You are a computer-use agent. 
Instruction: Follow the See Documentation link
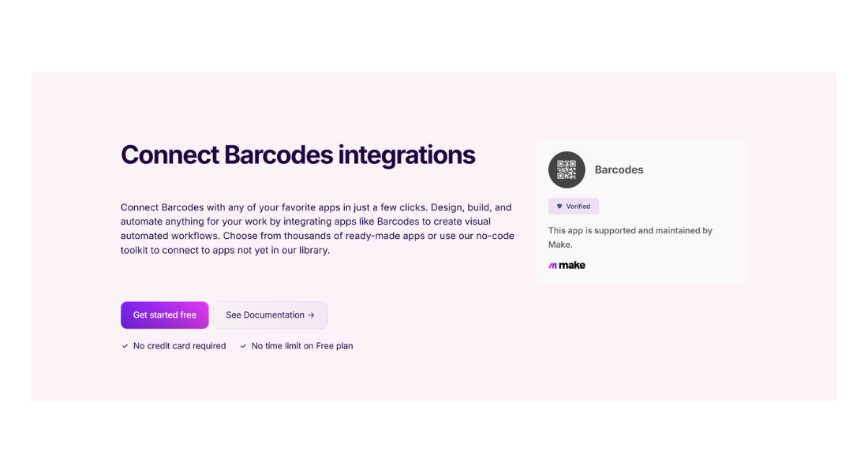click(x=270, y=315)
